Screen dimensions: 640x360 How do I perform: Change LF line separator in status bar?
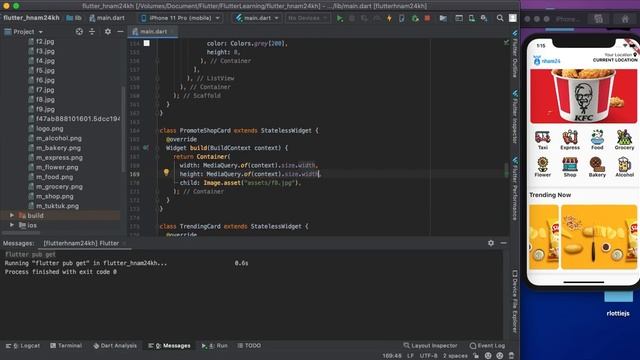coord(410,356)
